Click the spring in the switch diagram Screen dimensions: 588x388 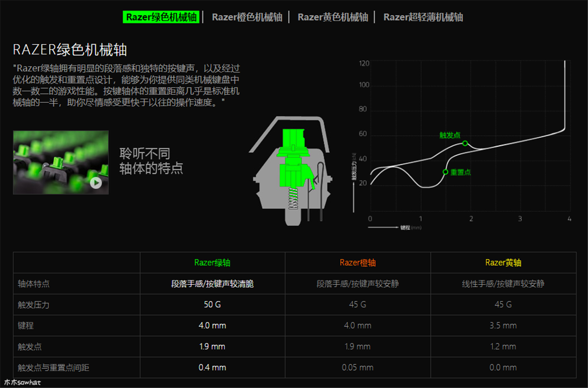pos(293,198)
